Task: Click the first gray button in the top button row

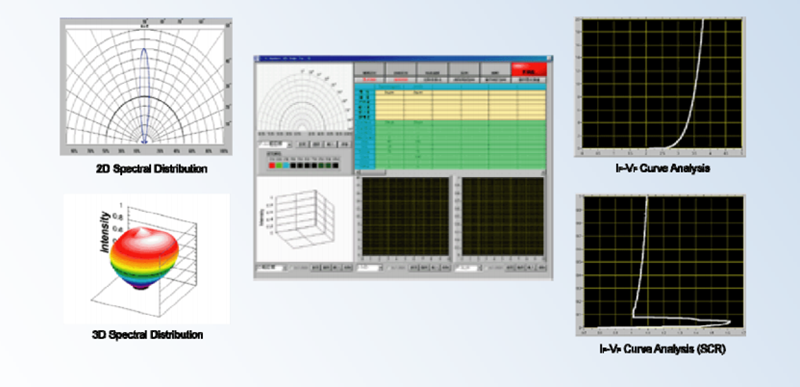Action: [369, 69]
